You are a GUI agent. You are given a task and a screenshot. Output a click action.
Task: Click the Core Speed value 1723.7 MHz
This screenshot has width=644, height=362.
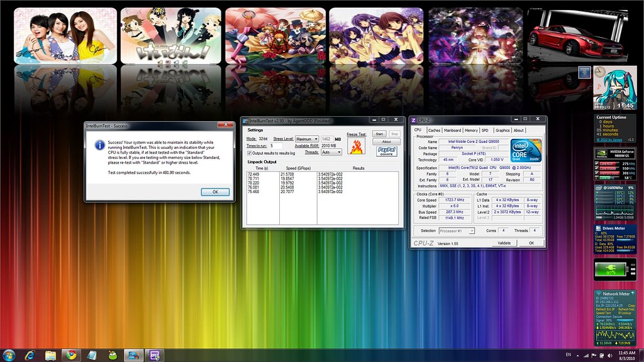click(454, 200)
